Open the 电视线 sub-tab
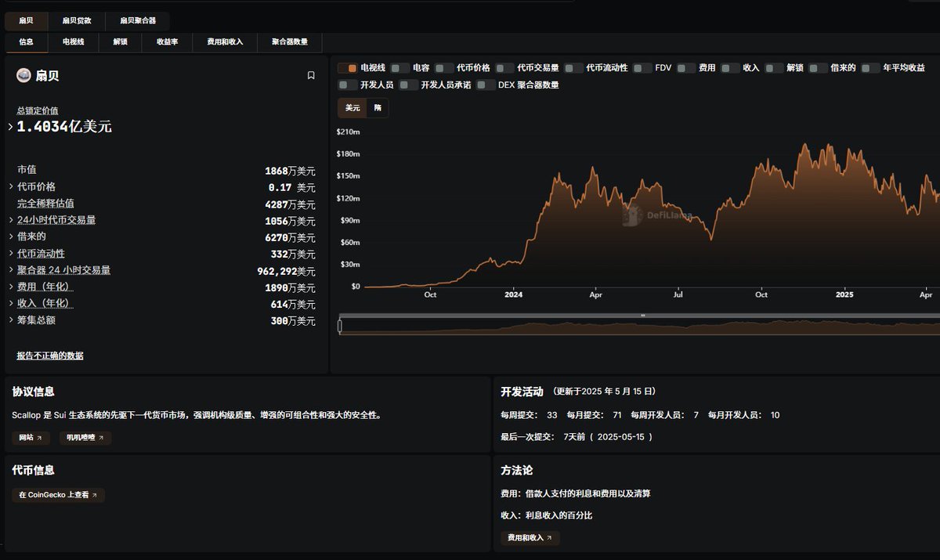This screenshot has width=940, height=560. [73, 42]
